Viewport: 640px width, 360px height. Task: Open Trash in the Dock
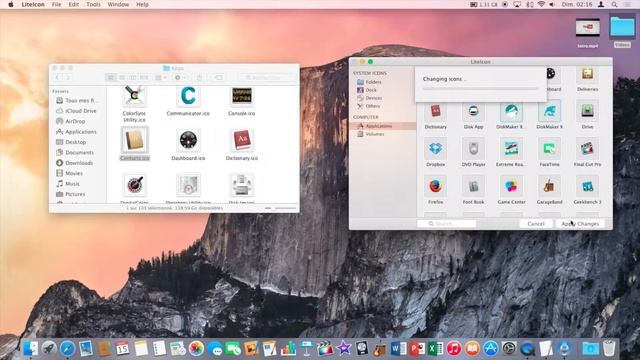[x=609, y=349]
